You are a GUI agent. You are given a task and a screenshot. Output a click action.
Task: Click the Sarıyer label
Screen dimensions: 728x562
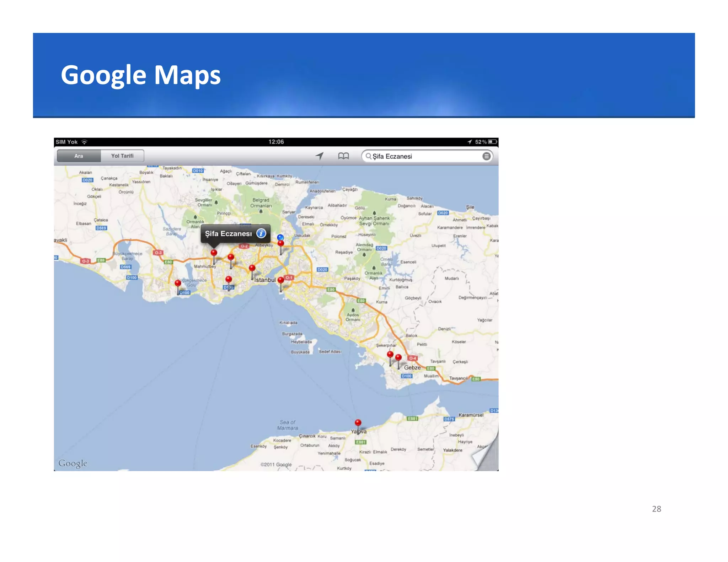(x=289, y=212)
